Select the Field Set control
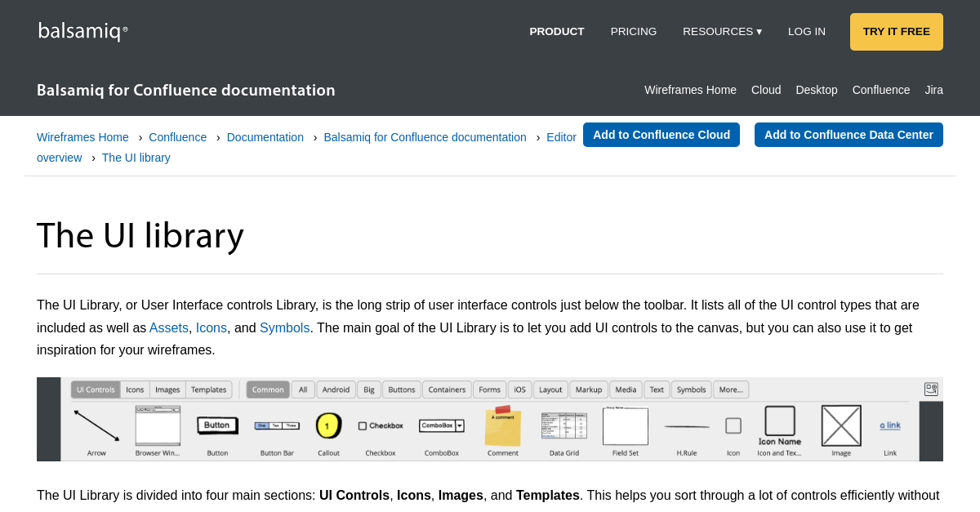 pos(625,425)
